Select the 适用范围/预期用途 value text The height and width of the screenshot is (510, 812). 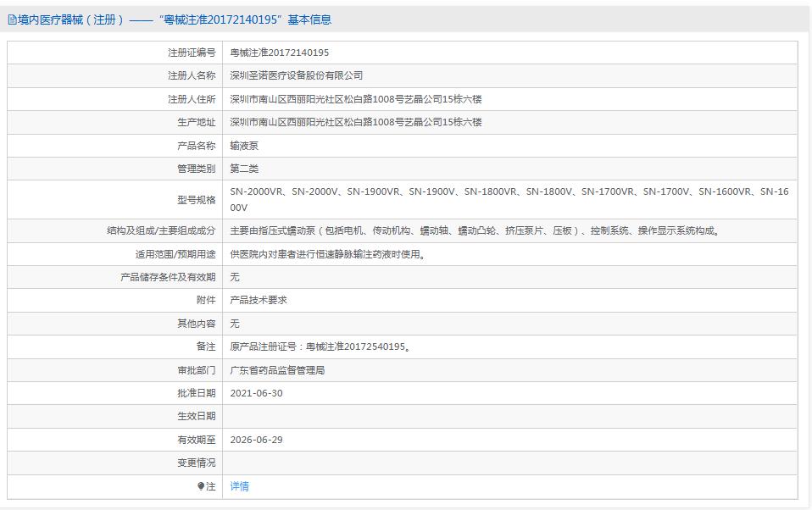[328, 254]
